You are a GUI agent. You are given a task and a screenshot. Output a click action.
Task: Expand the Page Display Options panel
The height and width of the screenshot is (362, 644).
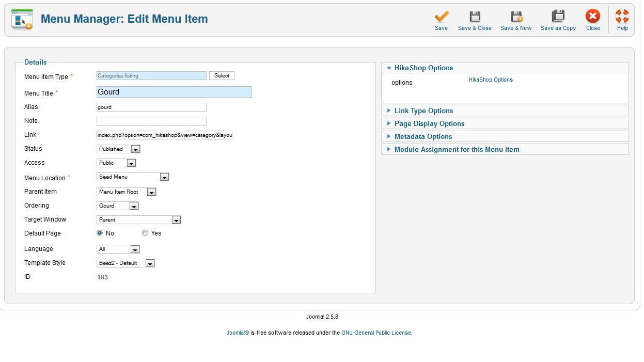point(505,123)
